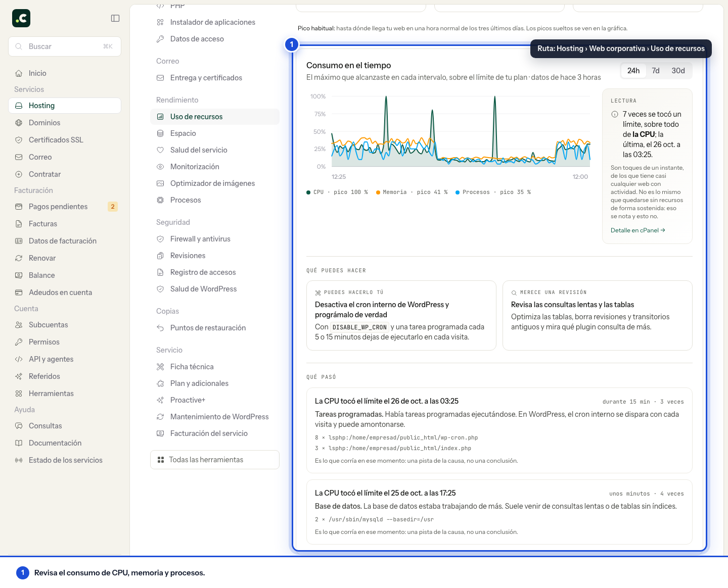Open Entrega y certificados
Screen dimensions: 728x588
pyautogui.click(x=215, y=78)
